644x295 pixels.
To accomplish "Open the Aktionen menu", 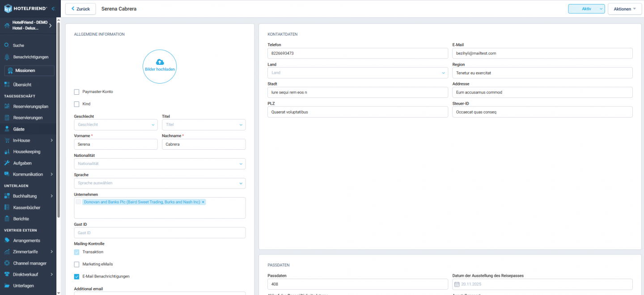I will coord(624,8).
